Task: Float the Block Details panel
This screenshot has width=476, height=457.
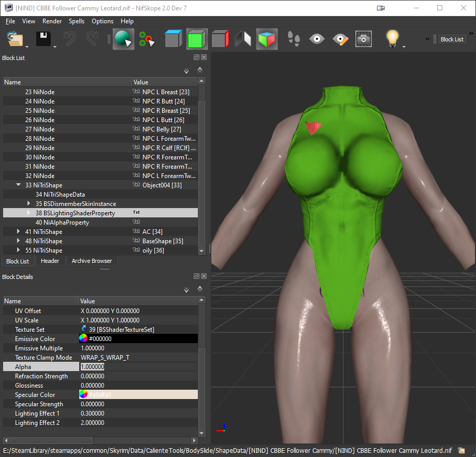Action: click(x=196, y=276)
